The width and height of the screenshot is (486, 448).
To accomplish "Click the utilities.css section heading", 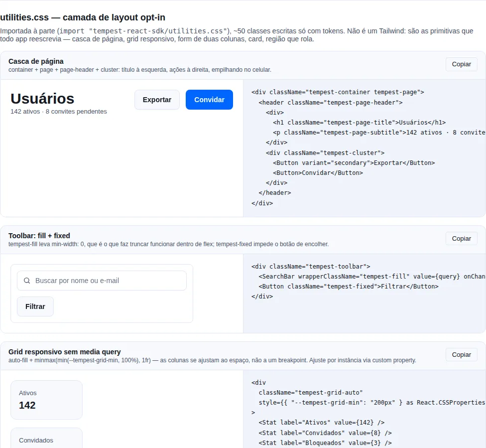I will tap(83, 17).
